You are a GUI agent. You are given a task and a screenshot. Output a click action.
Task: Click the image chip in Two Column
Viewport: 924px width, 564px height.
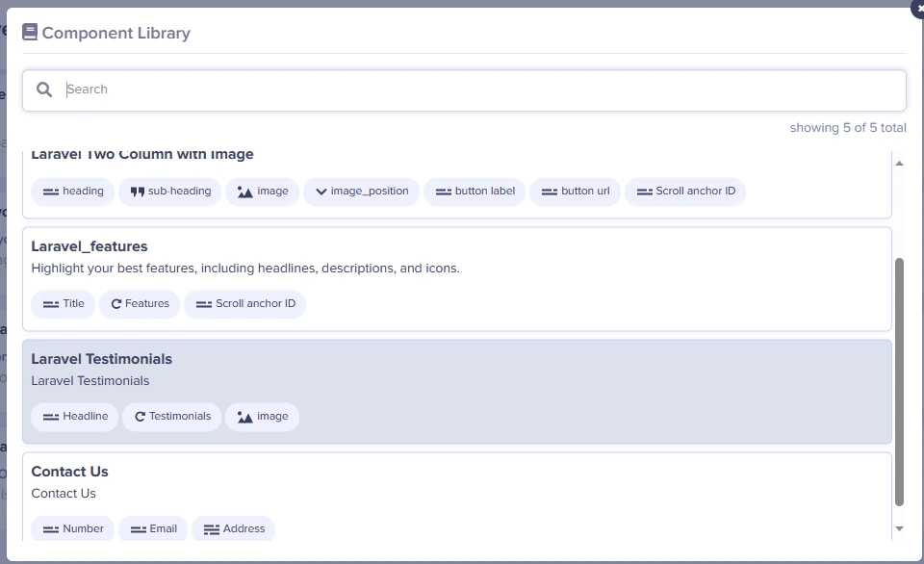coord(262,192)
